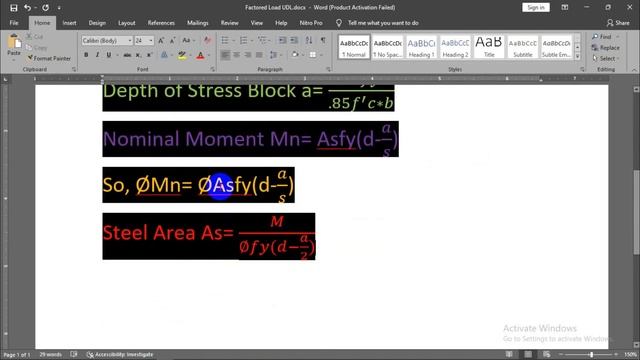Increase font size with grow font icon
Viewport: 640px width, 360px height.
(161, 40)
